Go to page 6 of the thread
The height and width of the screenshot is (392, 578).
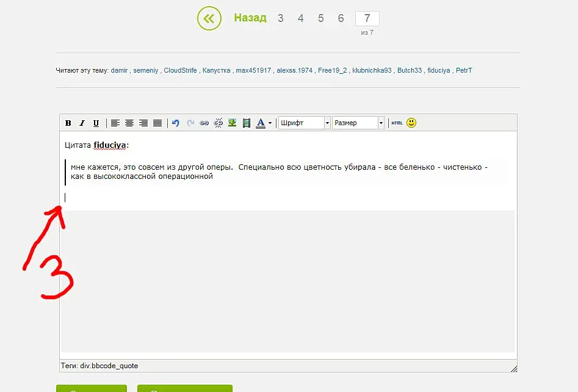(x=341, y=18)
